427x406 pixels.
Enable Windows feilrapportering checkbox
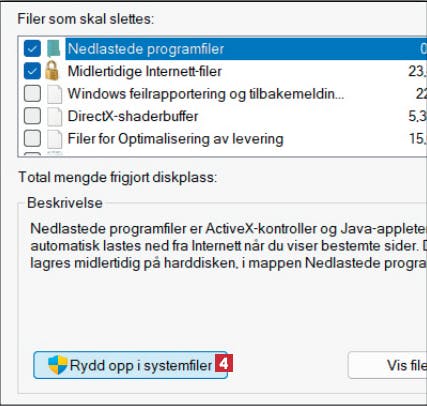tap(32, 94)
